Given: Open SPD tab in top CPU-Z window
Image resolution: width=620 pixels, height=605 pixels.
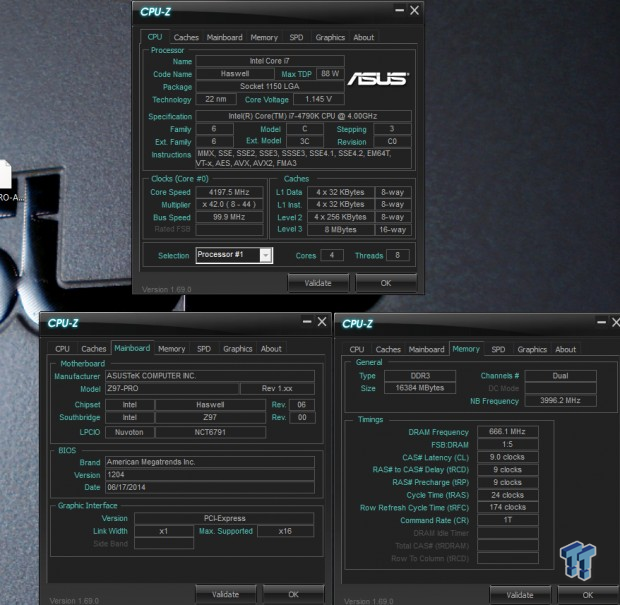Looking at the screenshot, I should tap(296, 37).
